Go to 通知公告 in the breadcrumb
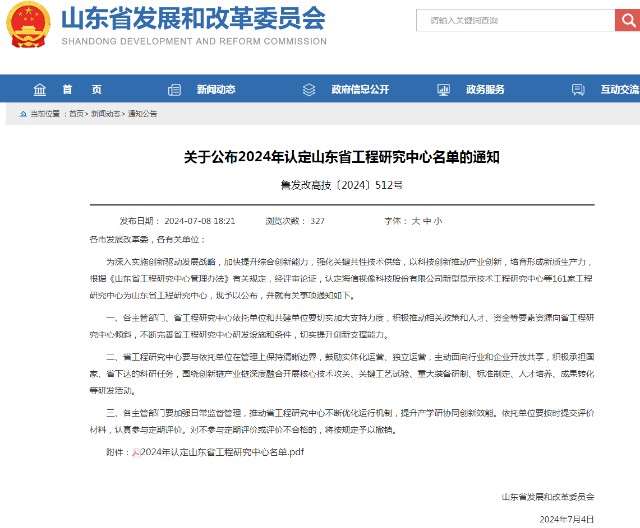 tap(142, 114)
